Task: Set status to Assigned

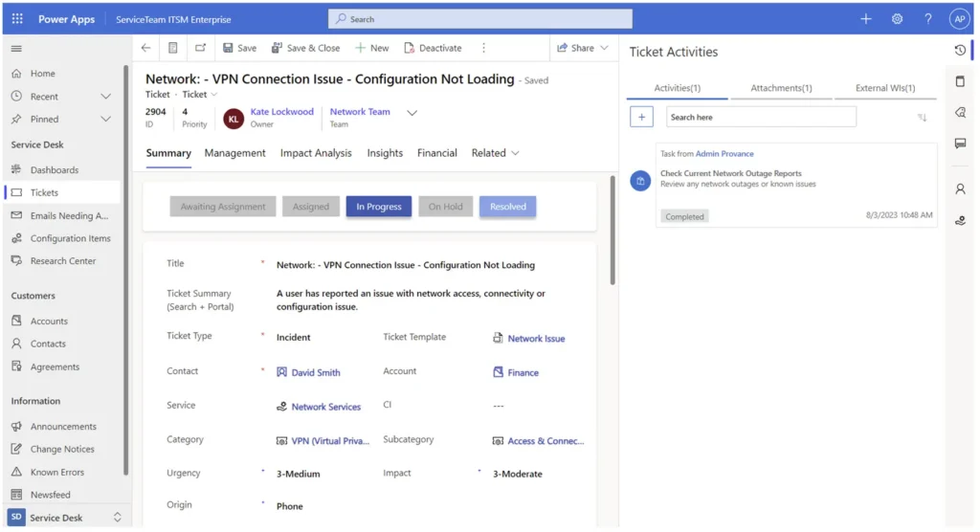Action: point(311,207)
